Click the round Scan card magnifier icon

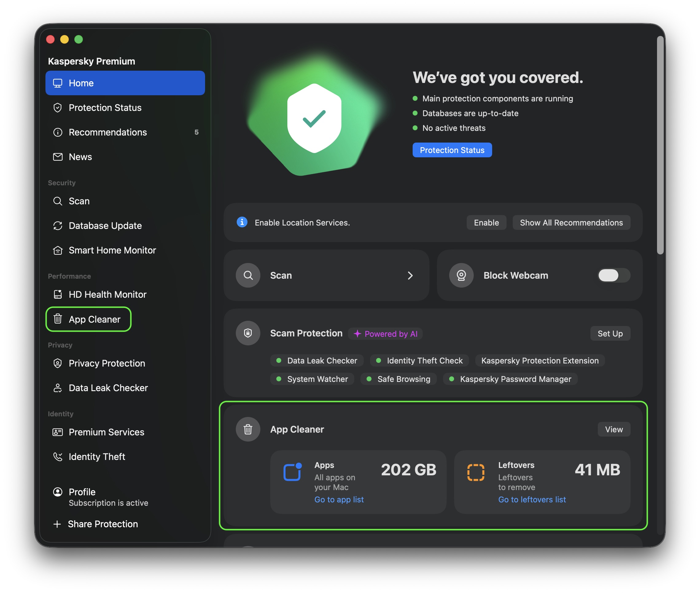(x=248, y=275)
